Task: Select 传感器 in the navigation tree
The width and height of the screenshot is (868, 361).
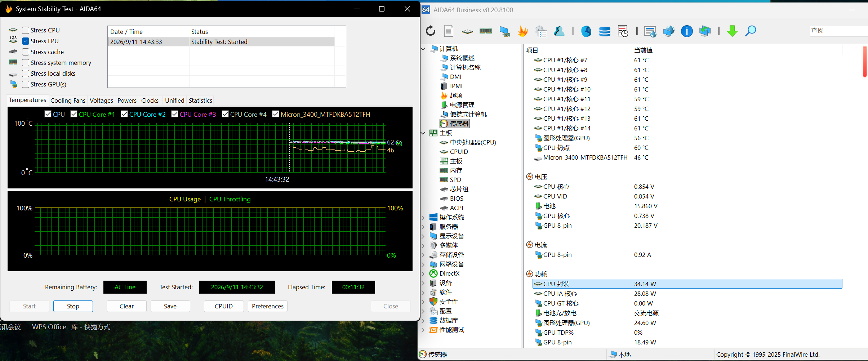Action: tap(455, 124)
